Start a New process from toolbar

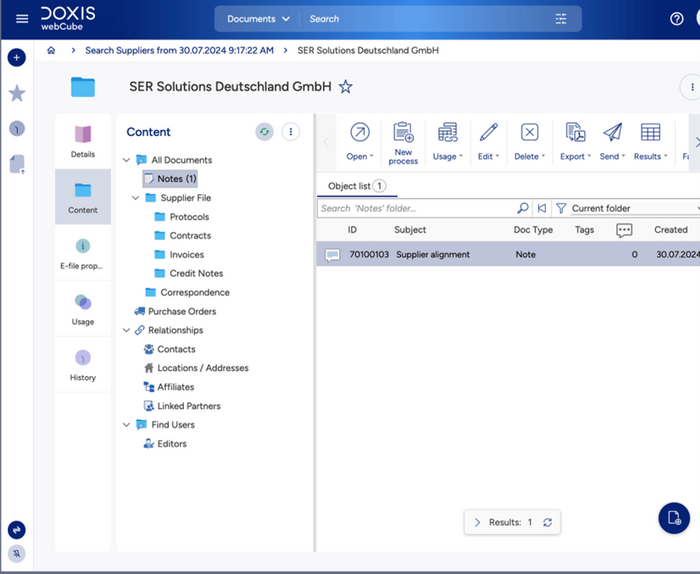coord(403,143)
